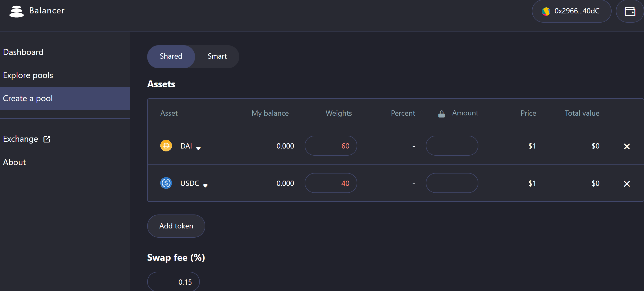
Task: Click the Balancer logo icon
Action: click(17, 11)
